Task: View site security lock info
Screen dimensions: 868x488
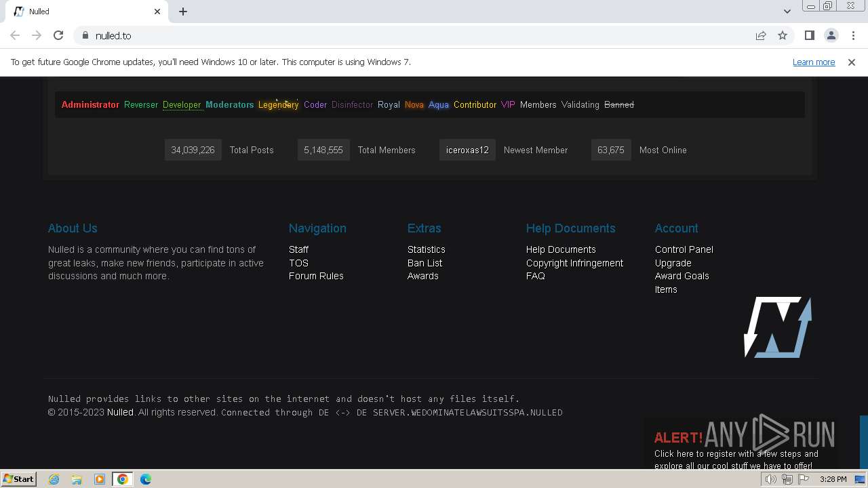Action: point(85,35)
